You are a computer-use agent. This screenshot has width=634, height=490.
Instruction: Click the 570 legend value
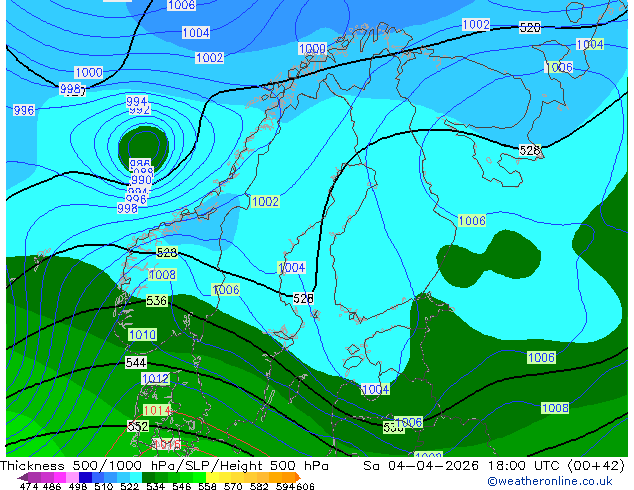tap(233, 486)
